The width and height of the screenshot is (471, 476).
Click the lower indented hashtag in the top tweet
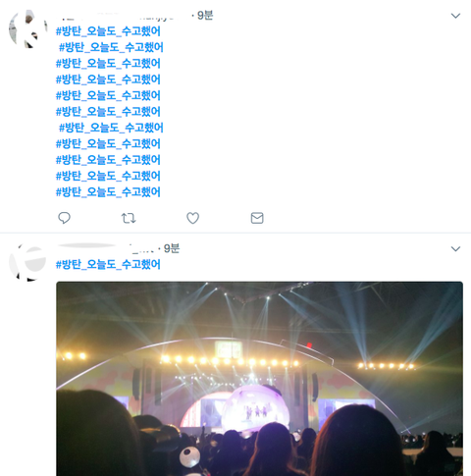[x=111, y=128]
